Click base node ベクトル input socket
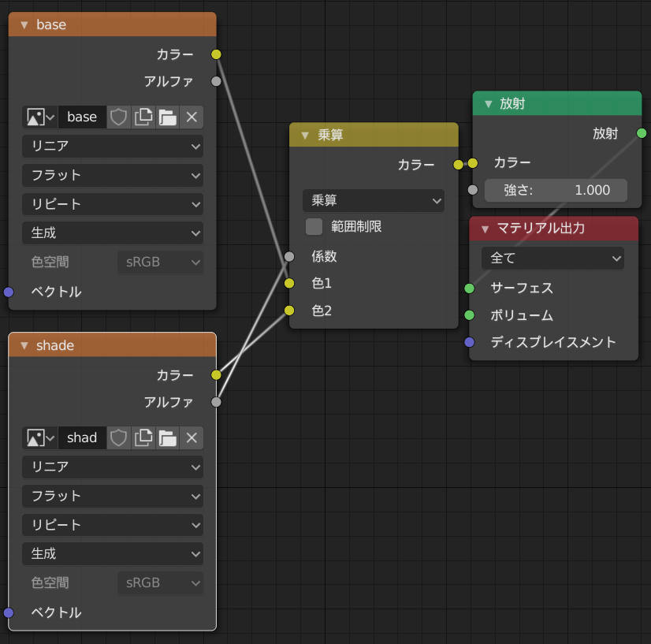 point(9,292)
